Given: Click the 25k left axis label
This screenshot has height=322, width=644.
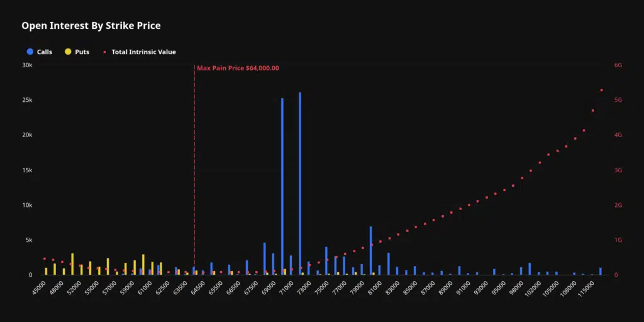Looking at the screenshot, I should [28, 100].
